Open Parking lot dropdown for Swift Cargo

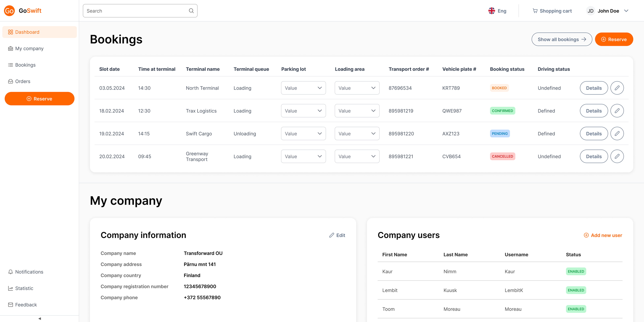303,133
